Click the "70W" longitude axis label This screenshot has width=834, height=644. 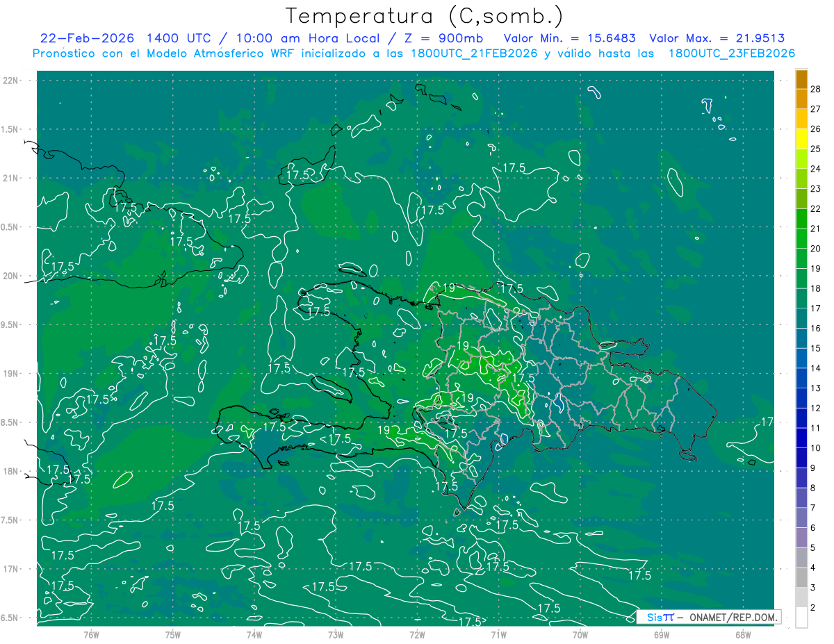[580, 634]
